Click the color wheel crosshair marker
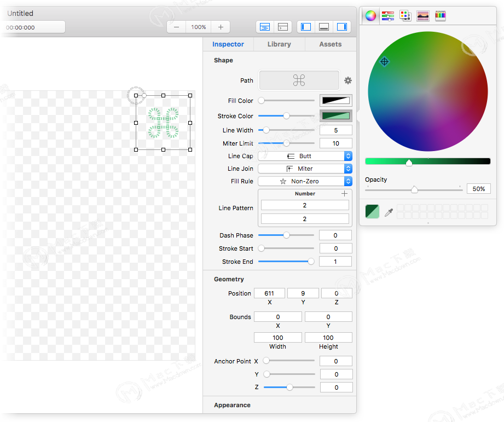The height and width of the screenshot is (422, 504). [x=384, y=61]
